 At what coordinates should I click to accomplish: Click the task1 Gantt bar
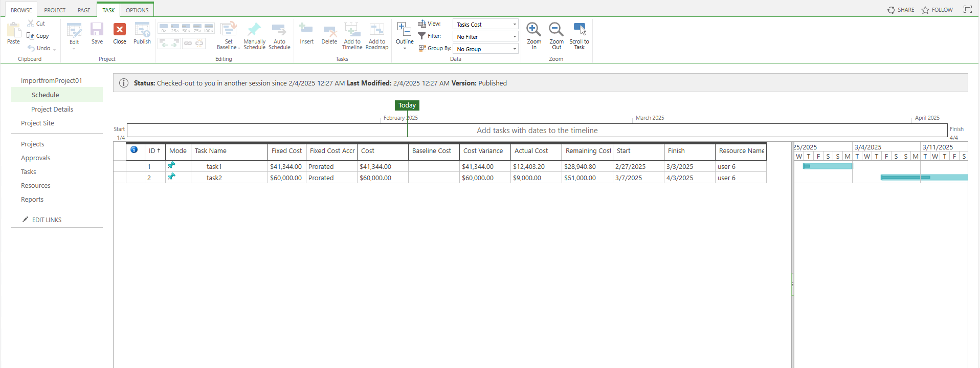[828, 166]
